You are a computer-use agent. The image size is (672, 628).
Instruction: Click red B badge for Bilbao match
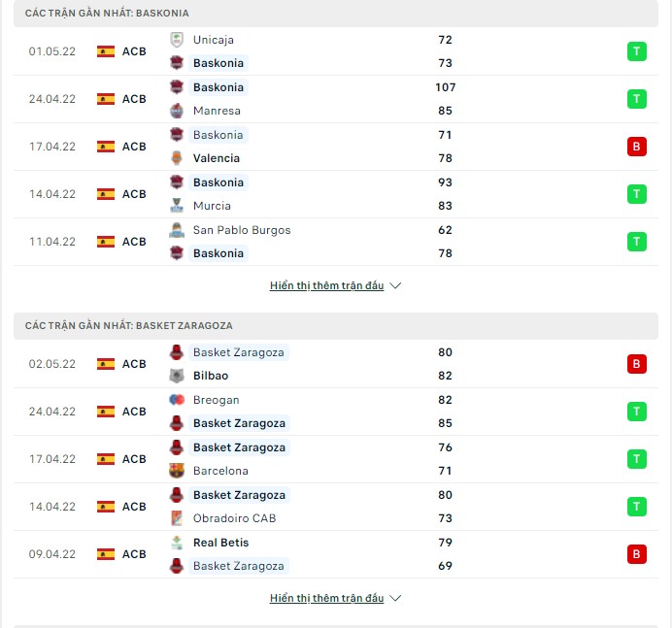(x=637, y=364)
